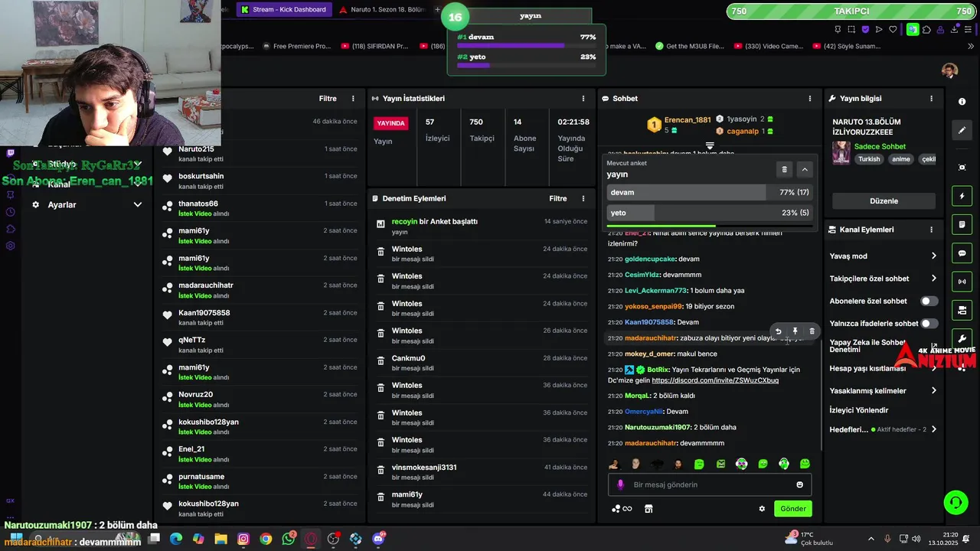Viewport: 980px width, 551px height.
Task: Expand Yasaklanmış kelimeler settings
Action: pos(883,391)
